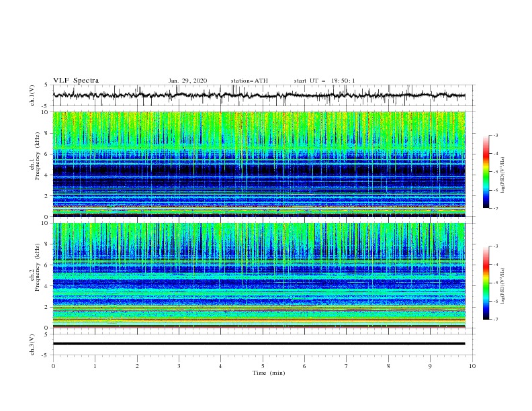Click time axis tick label "1"
The image size is (532, 411).
pos(95,366)
